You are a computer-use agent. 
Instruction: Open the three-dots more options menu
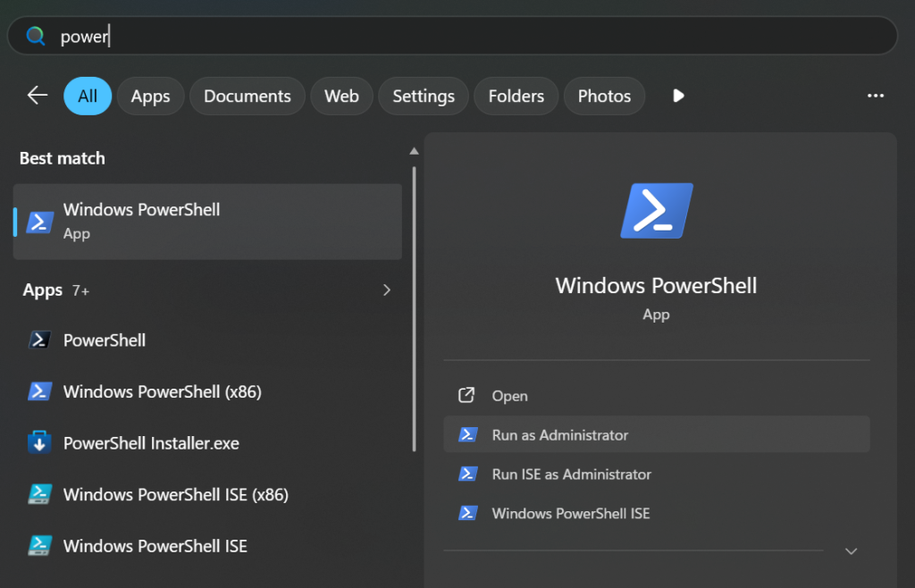pyautogui.click(x=875, y=96)
